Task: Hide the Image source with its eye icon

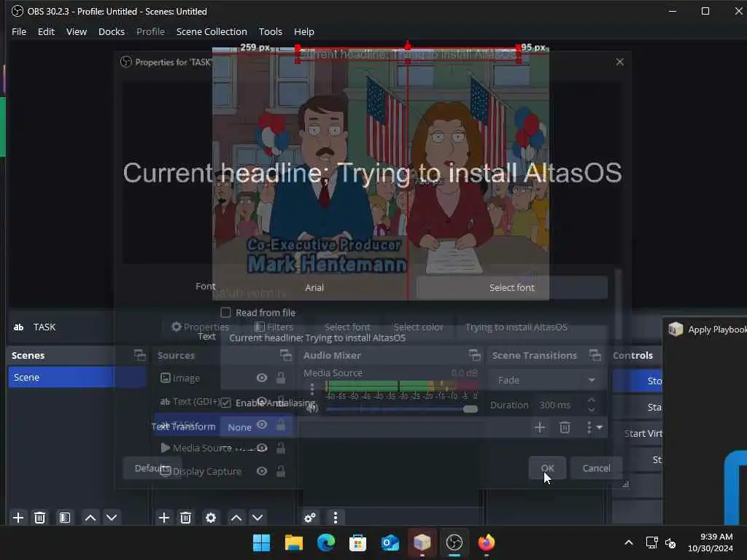Action: pos(262,378)
